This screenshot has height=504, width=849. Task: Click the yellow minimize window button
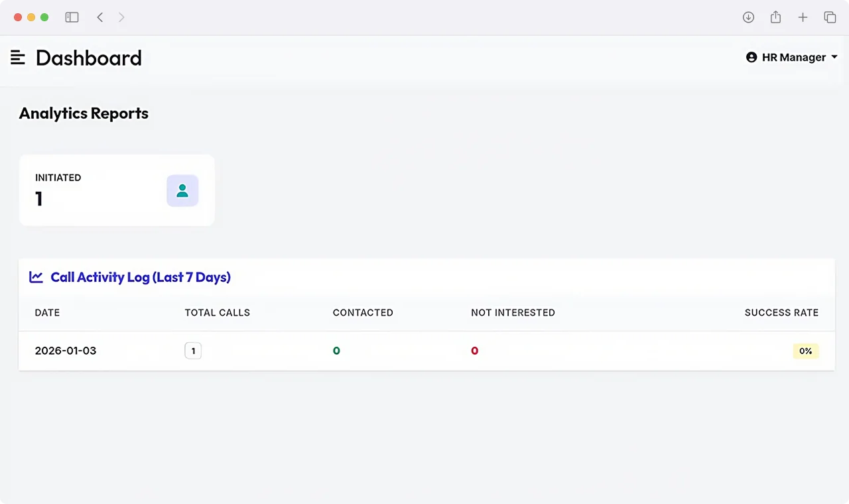31,17
